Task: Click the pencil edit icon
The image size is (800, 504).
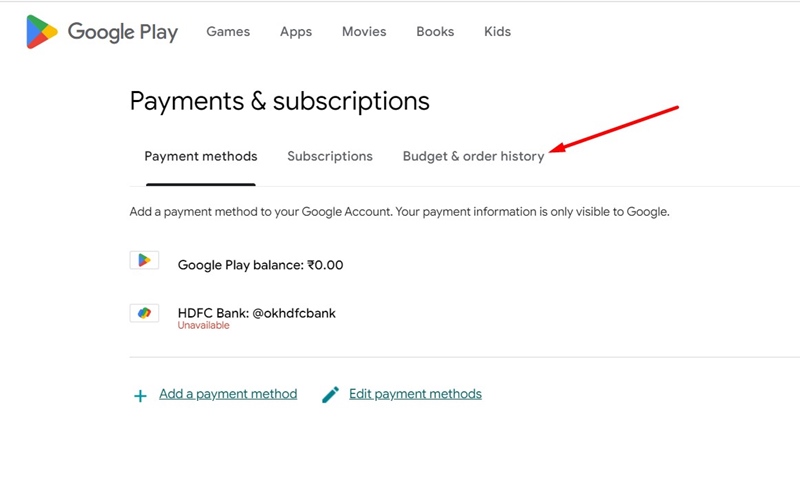Action: point(331,394)
